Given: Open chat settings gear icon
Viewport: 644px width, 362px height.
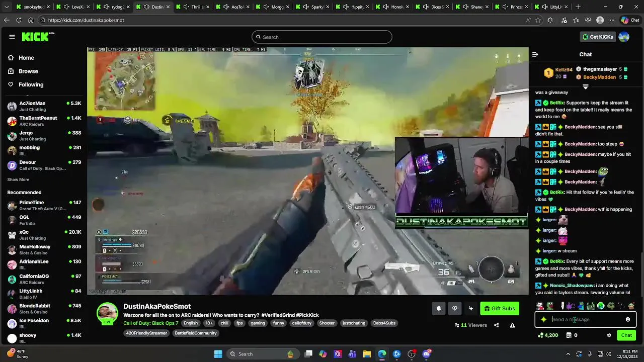Looking at the screenshot, I should coord(609,335).
